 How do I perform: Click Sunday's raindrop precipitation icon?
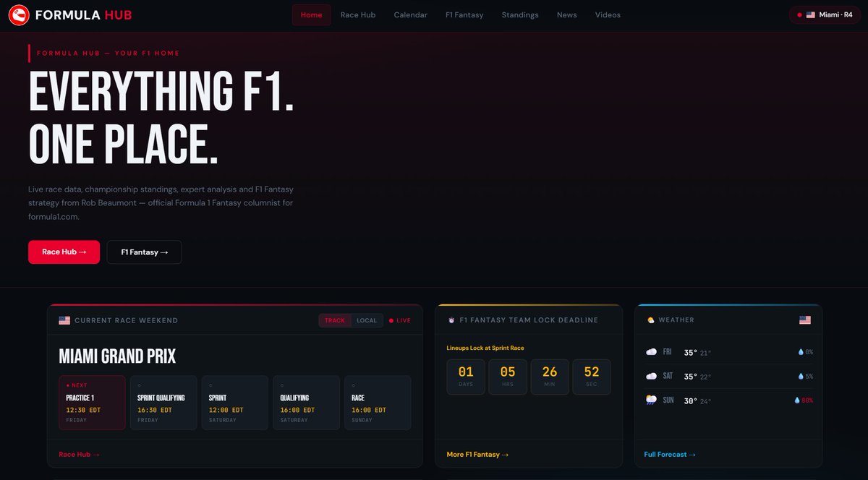[797, 400]
